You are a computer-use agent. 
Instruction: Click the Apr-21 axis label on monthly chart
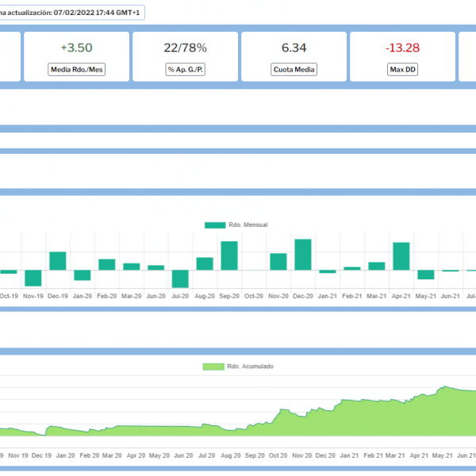[401, 296]
